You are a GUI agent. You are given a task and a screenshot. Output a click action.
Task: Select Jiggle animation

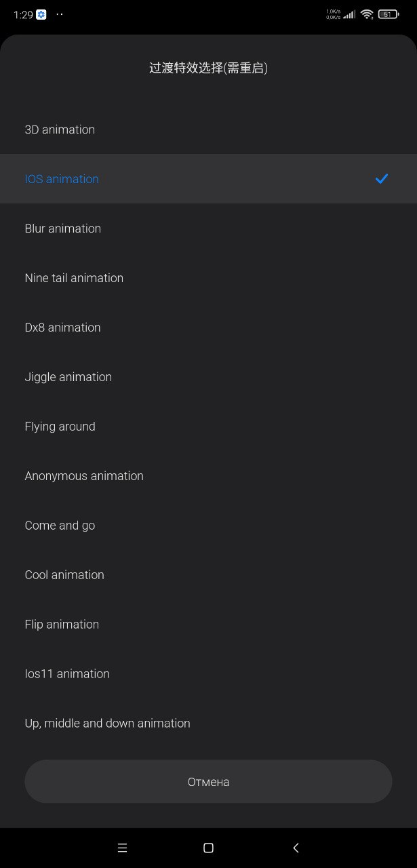[208, 377]
